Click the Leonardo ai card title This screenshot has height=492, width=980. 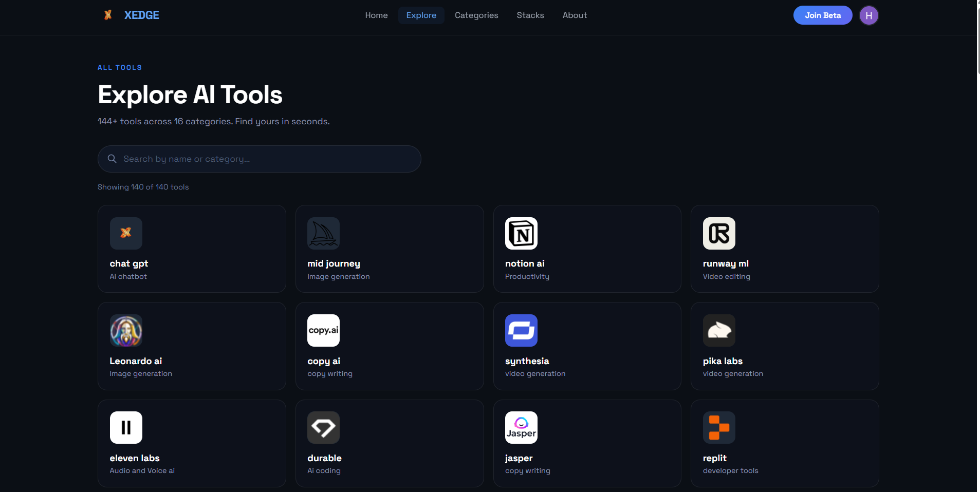click(136, 361)
